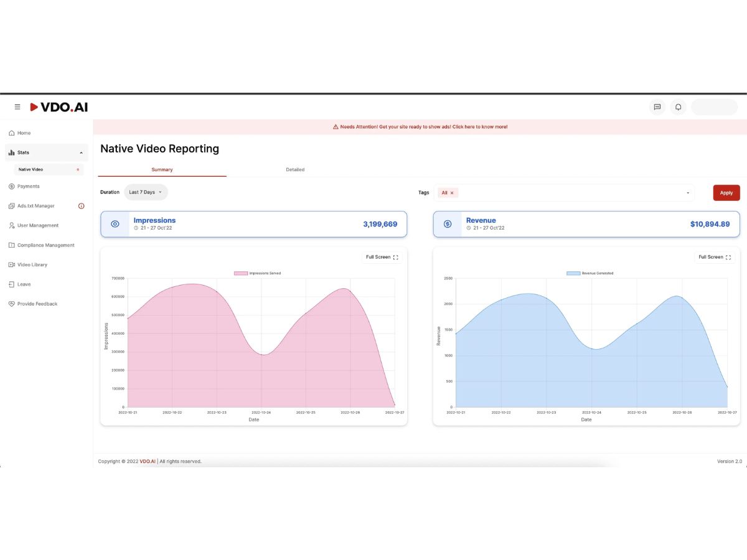Click the Version 2.0 footer text
Image resolution: width=747 pixels, height=560 pixels.
pos(730,462)
